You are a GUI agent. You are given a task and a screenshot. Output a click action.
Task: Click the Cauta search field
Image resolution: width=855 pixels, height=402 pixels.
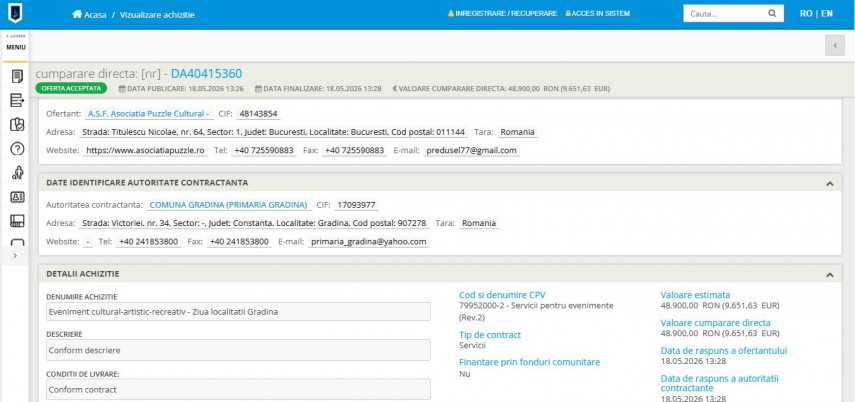(725, 14)
